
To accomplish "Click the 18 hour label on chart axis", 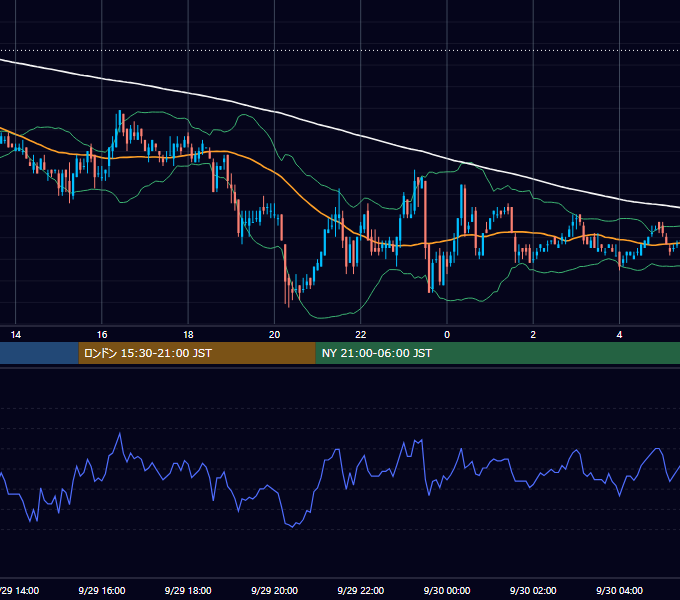I will click(188, 335).
